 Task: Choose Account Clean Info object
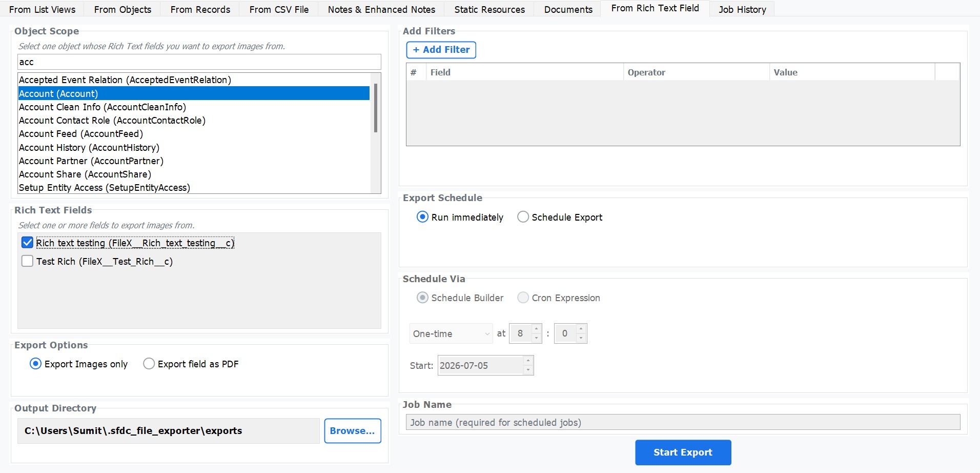pyautogui.click(x=194, y=107)
